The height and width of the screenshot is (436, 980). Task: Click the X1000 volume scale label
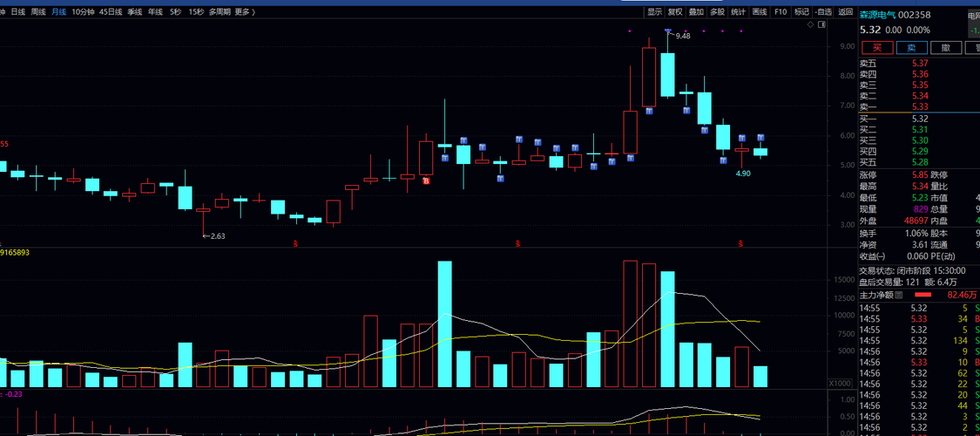tap(840, 383)
